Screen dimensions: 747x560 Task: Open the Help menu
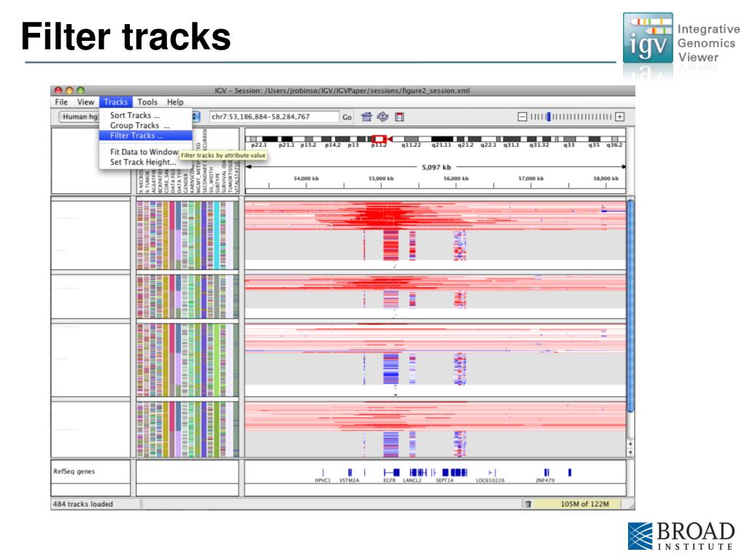coord(175,102)
